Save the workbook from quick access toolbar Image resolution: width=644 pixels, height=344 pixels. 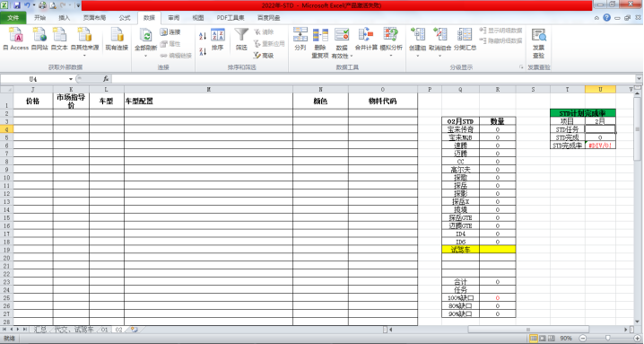(x=17, y=5)
